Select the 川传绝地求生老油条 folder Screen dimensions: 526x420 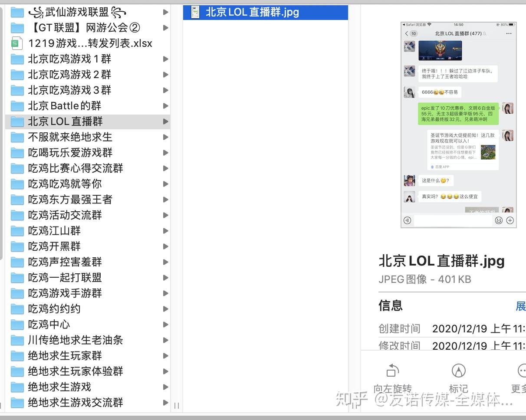pos(88,340)
